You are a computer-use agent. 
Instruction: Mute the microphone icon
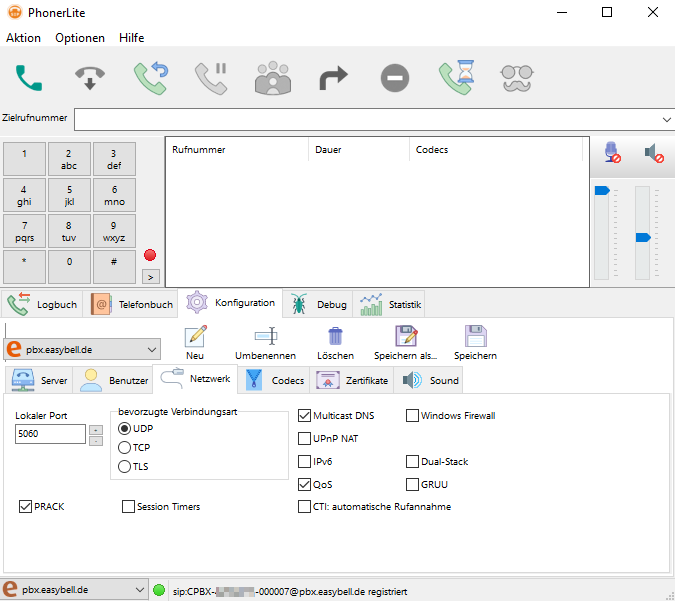(x=611, y=152)
